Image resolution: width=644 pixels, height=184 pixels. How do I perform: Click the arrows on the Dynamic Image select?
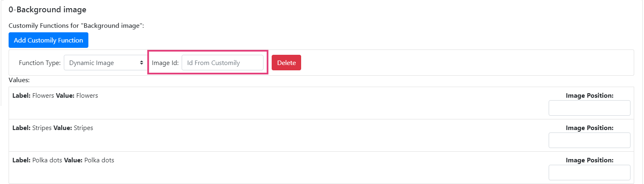coord(142,63)
